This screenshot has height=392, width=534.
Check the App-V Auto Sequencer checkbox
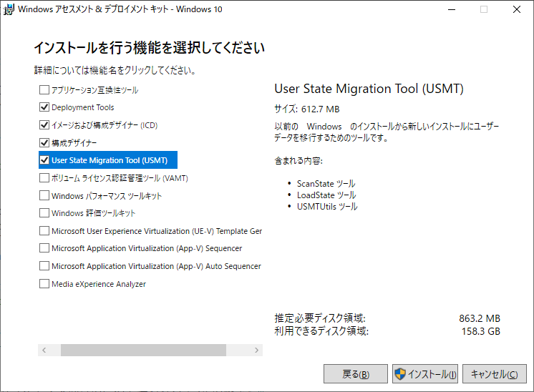pos(44,266)
